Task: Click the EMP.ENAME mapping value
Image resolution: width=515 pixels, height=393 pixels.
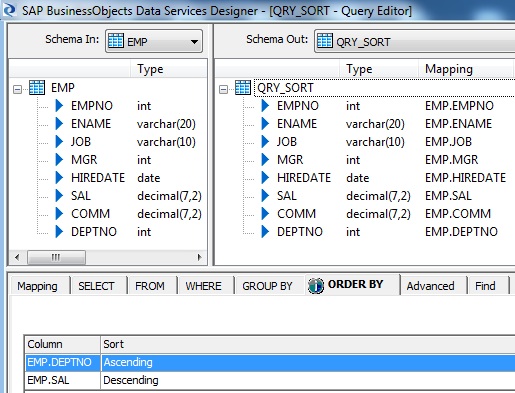Action: pos(458,124)
